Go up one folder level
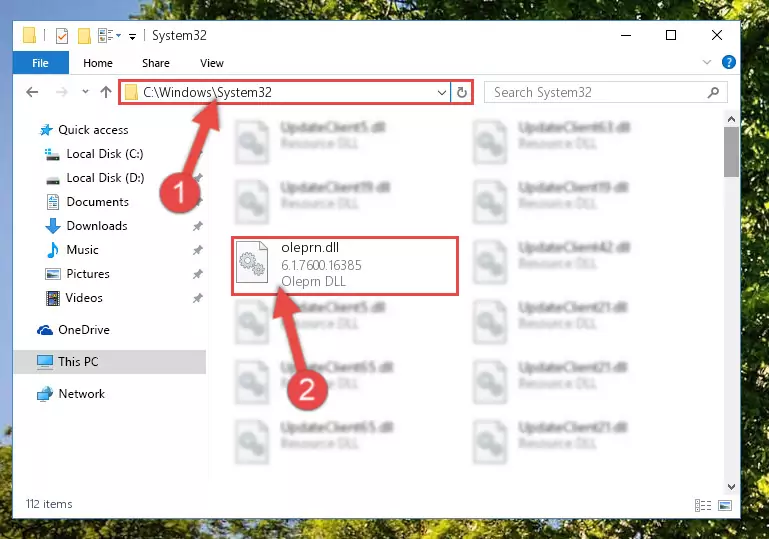Screen dimensions: 769x539 tap(105, 92)
